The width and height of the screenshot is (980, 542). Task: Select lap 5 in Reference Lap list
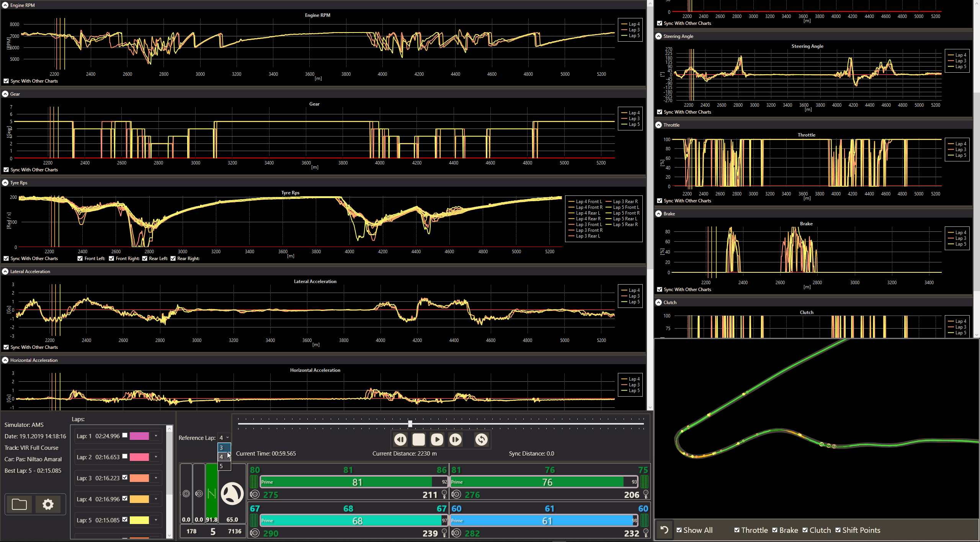click(x=221, y=466)
